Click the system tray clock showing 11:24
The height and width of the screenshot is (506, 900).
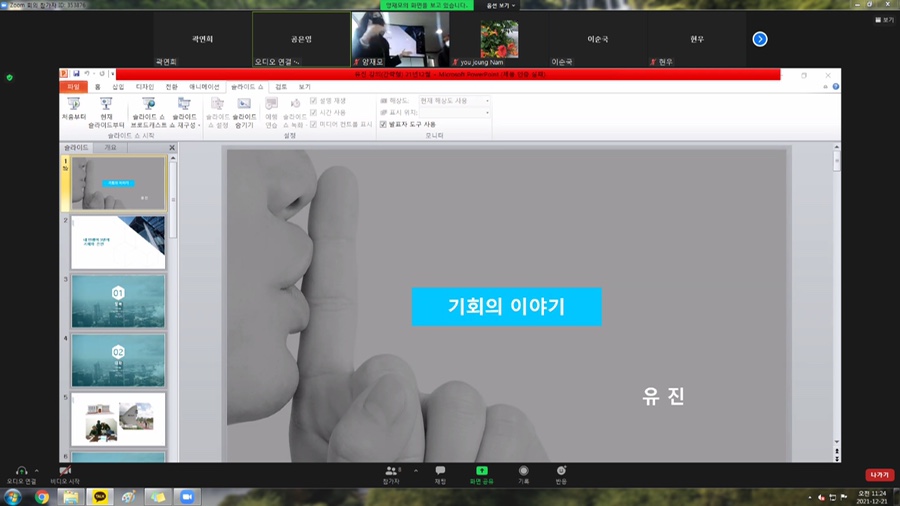[872, 497]
